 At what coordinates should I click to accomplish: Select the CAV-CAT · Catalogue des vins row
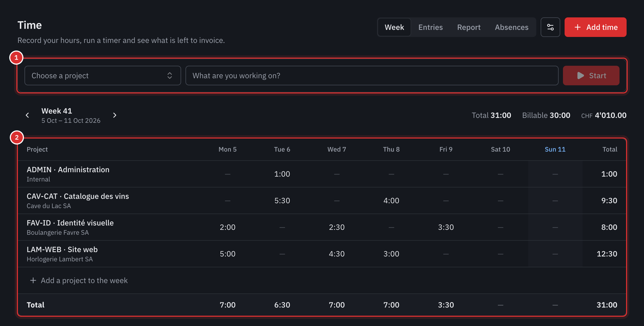(x=322, y=200)
